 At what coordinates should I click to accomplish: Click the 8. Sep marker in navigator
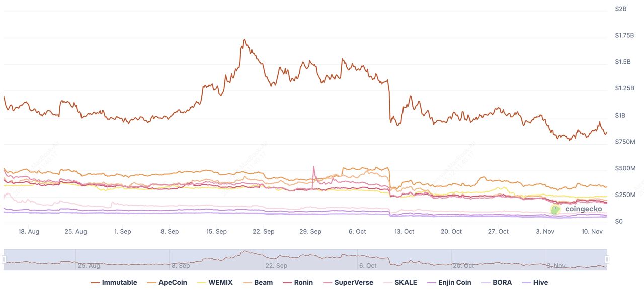coord(181,266)
